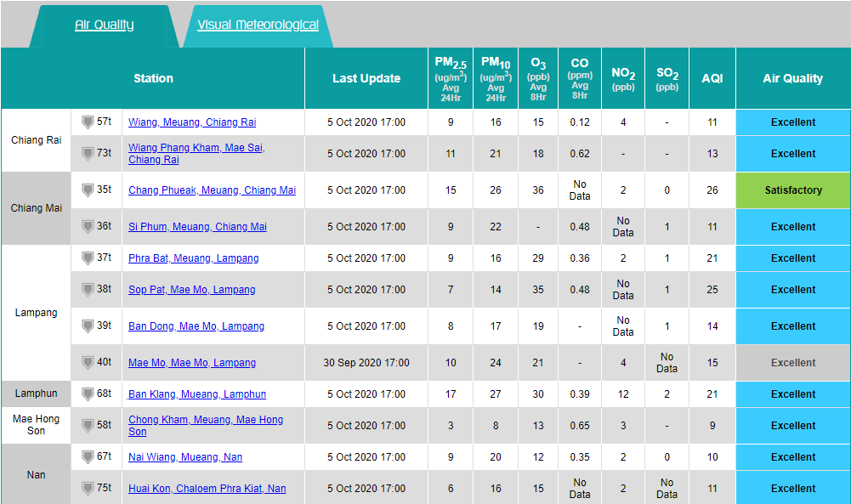This screenshot has width=851, height=504.
Task: Click the PM2.5 column header
Action: click(x=451, y=78)
